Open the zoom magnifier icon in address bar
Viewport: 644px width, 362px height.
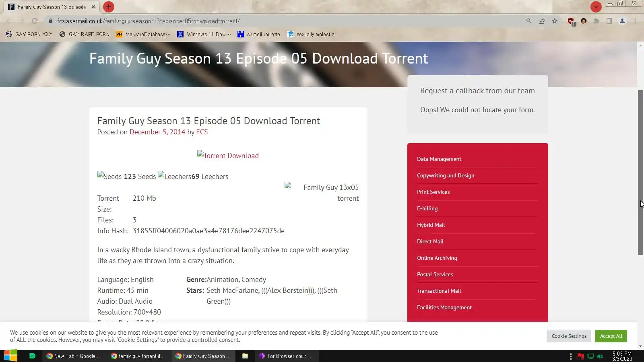[x=529, y=21]
